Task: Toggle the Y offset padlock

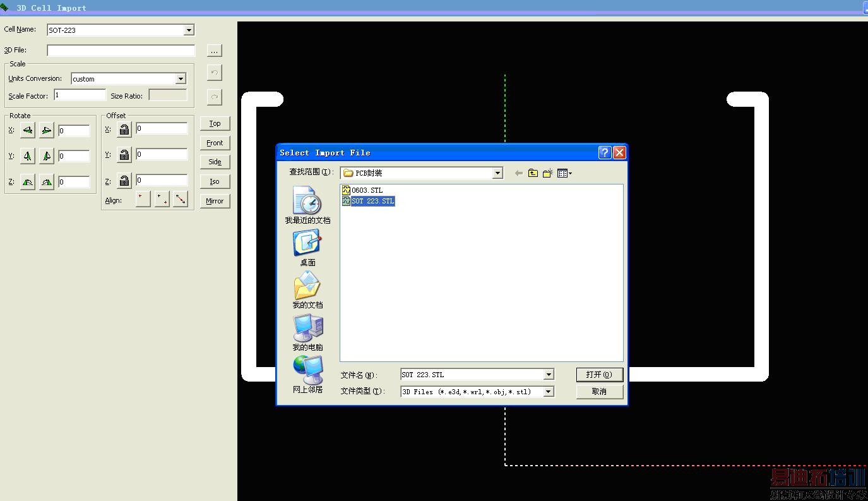Action: 124,155
